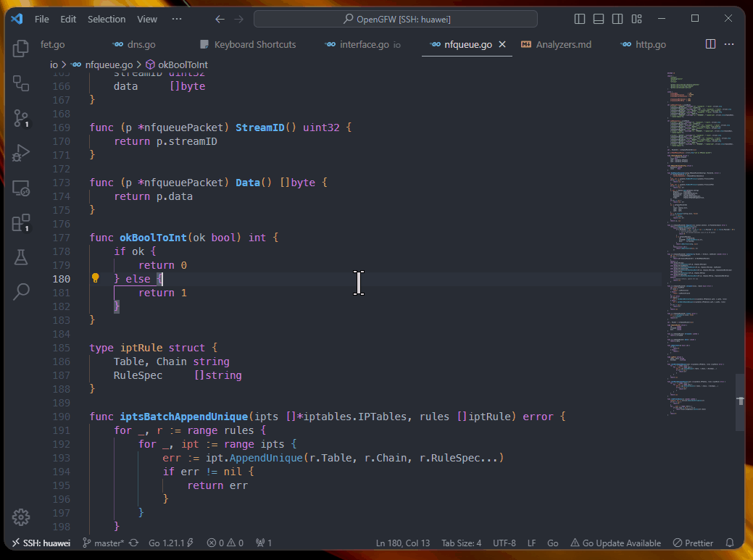Click the OpenGFW command center search box
Image resolution: width=753 pixels, height=560 pixels.
coord(395,19)
